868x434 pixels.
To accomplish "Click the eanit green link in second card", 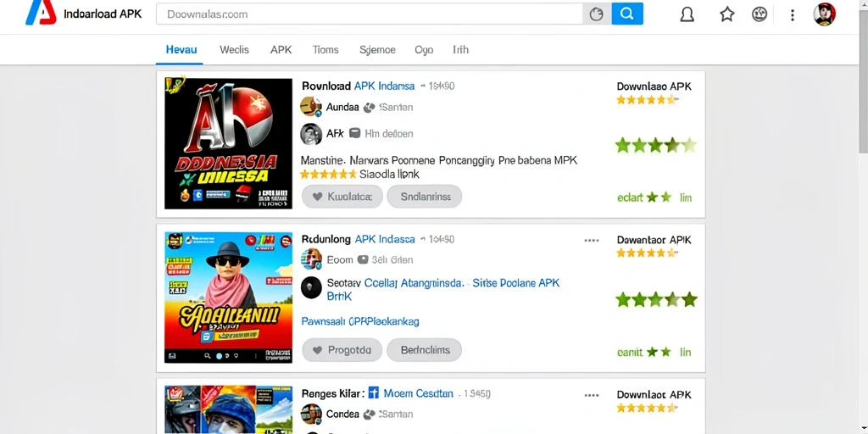I will tap(630, 352).
